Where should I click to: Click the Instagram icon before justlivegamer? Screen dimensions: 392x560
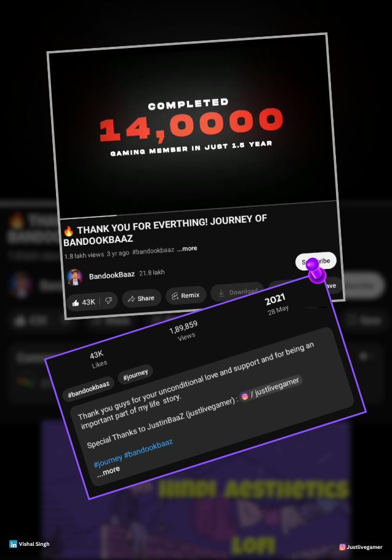[x=244, y=396]
